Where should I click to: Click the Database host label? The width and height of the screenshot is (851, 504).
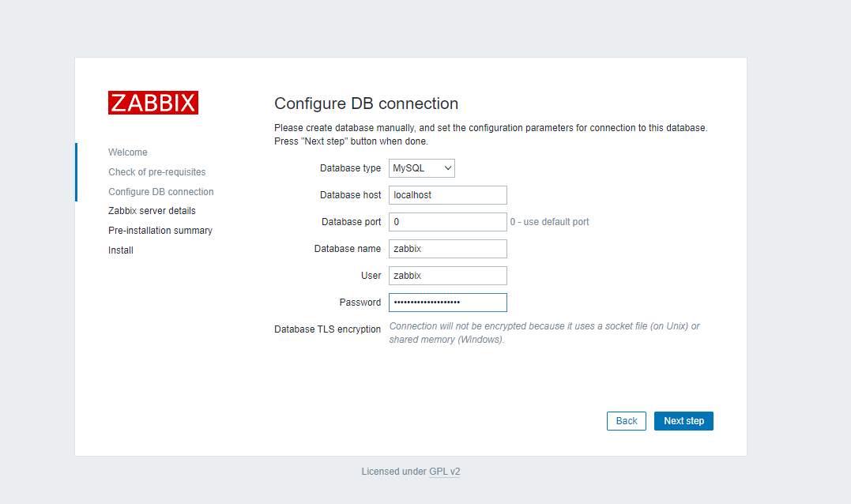pos(350,195)
